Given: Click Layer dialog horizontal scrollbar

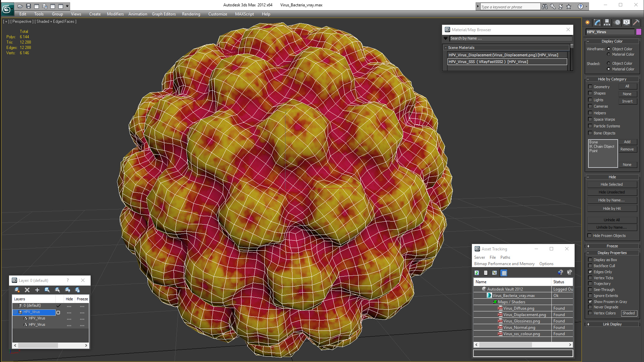Looking at the screenshot, I should pyautogui.click(x=51, y=345).
